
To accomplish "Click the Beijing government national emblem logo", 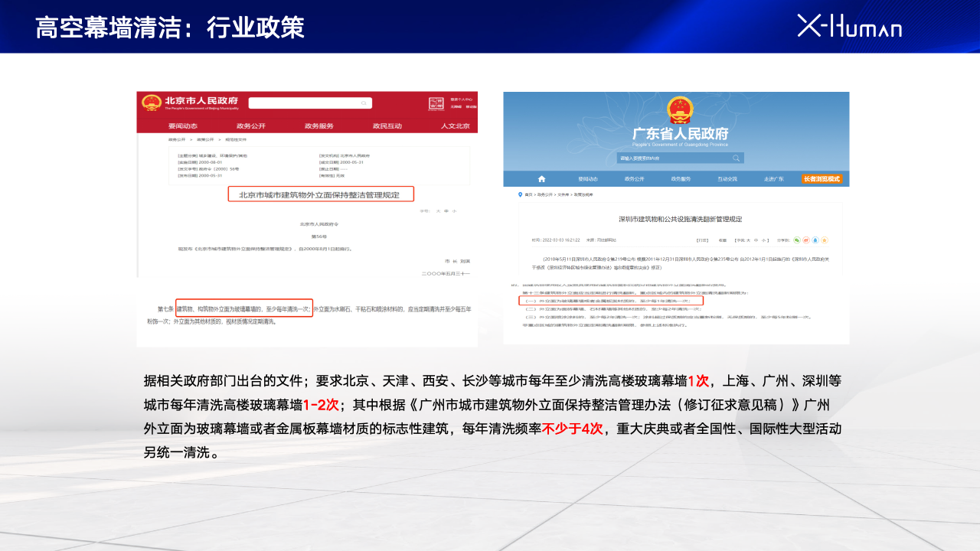I will click(152, 103).
